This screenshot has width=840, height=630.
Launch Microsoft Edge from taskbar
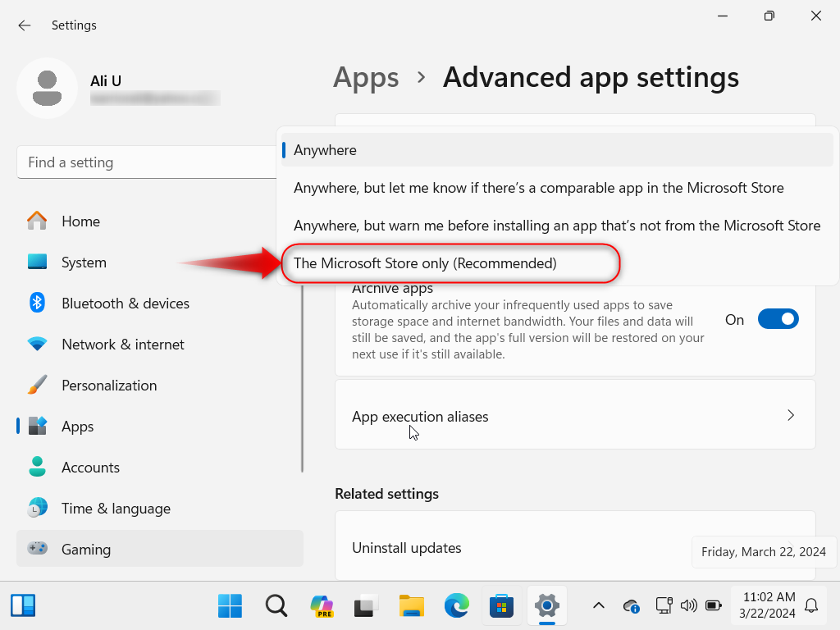pos(456,606)
